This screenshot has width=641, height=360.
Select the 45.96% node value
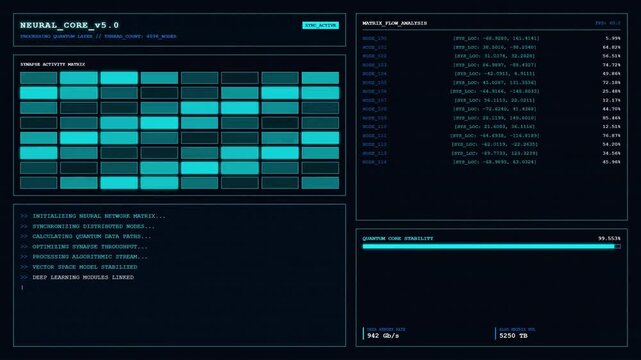[x=612, y=162]
